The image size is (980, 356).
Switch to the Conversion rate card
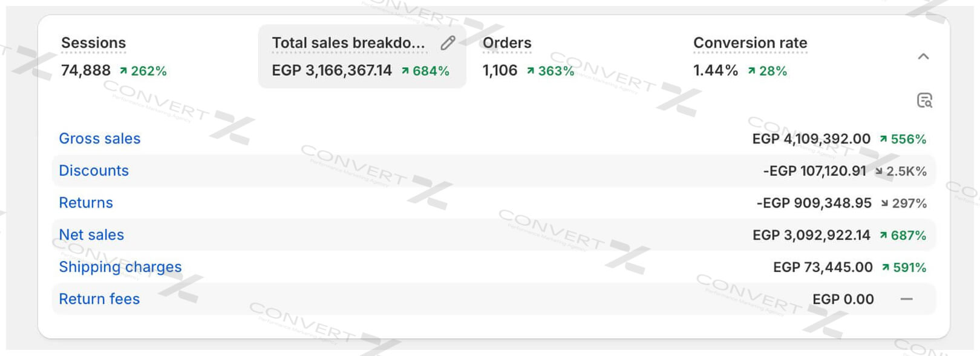750,43
